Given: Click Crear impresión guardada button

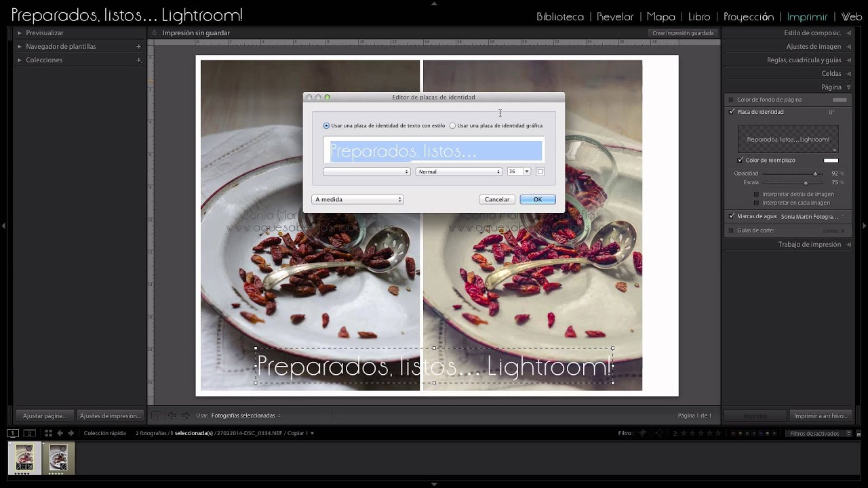Looking at the screenshot, I should pyautogui.click(x=683, y=33).
